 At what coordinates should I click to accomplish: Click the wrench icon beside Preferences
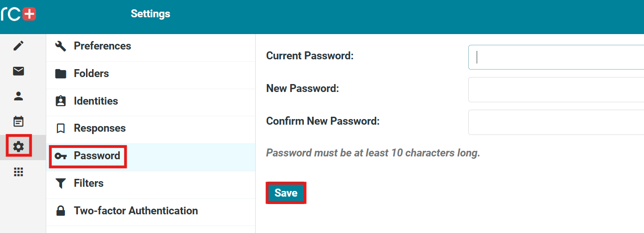61,46
